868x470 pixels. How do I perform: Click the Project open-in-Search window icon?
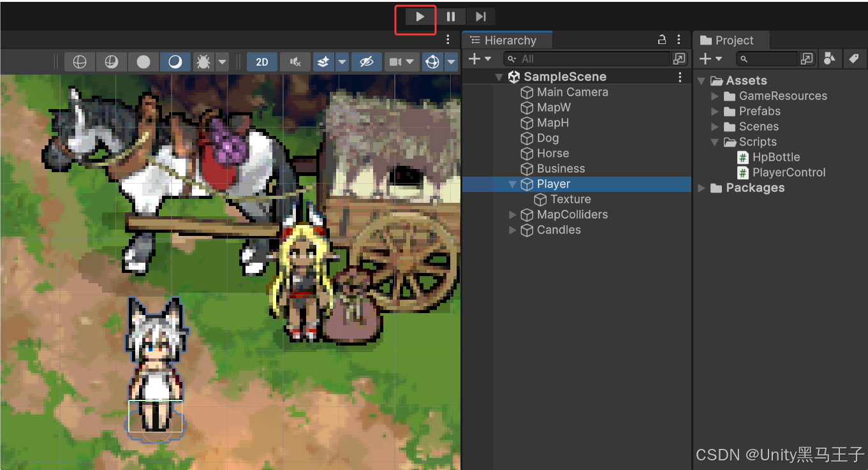(x=807, y=59)
